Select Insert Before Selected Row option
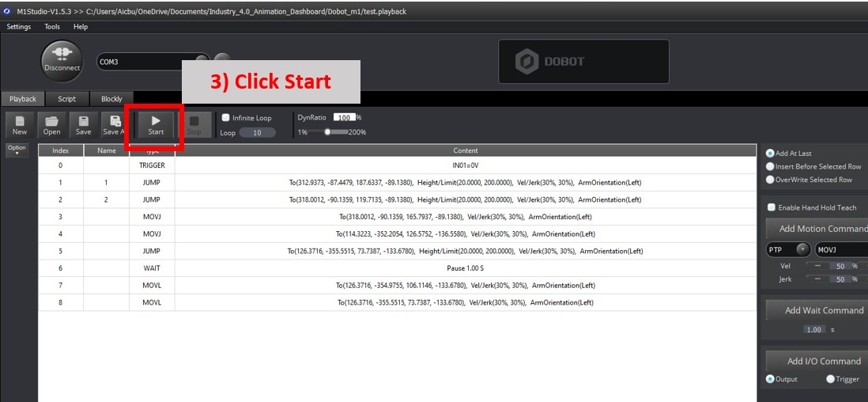Image resolution: width=868 pixels, height=402 pixels. point(769,166)
